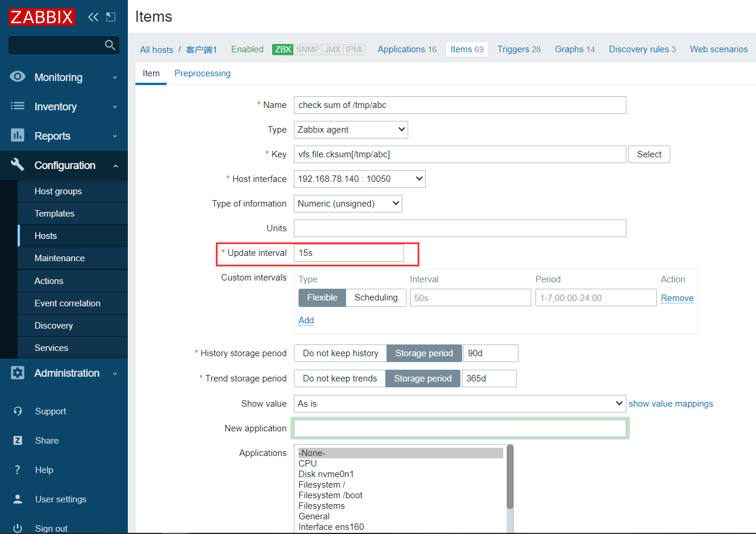The image size is (756, 534).
Task: Open the Type dropdown showing Zabbix agent
Action: pos(351,130)
